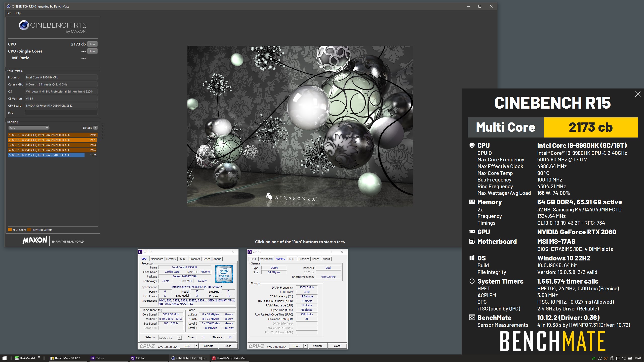Open Bench tab in left CPU-Z window

coord(206,259)
